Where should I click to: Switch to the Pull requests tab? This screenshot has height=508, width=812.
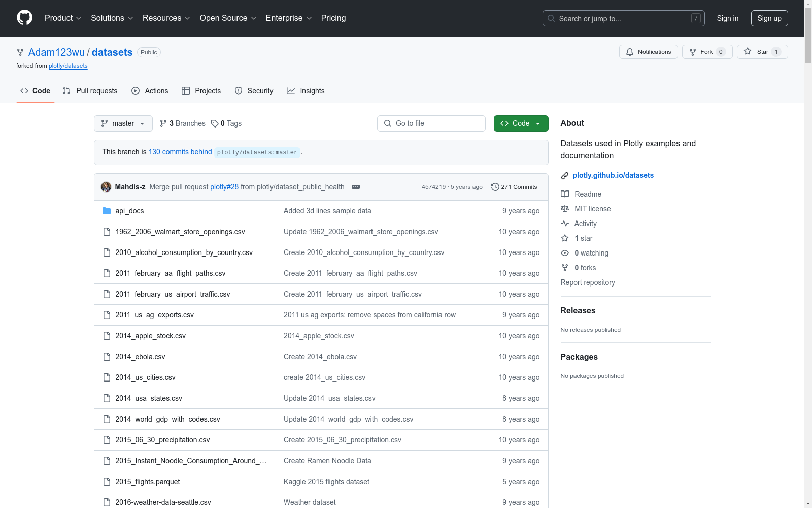[90, 91]
